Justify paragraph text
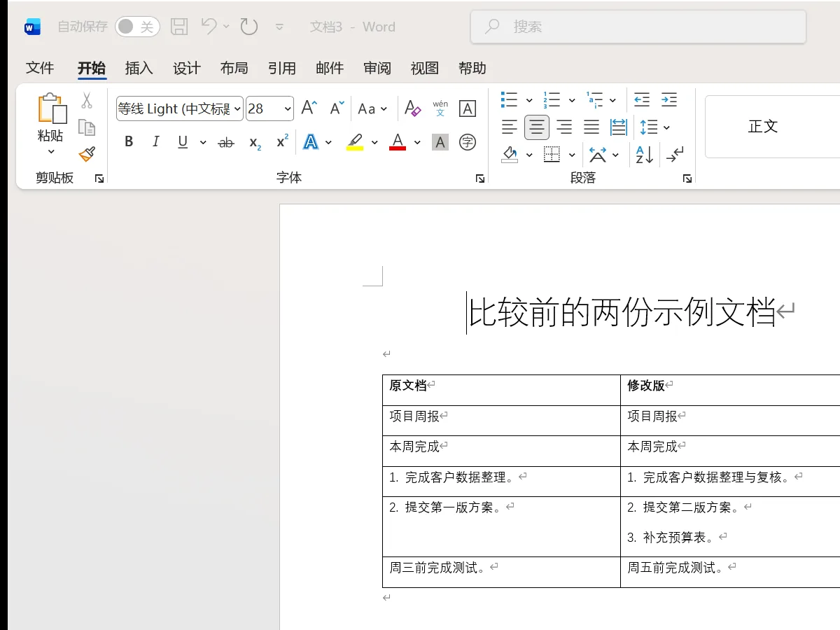The width and height of the screenshot is (840, 630). pyautogui.click(x=591, y=127)
